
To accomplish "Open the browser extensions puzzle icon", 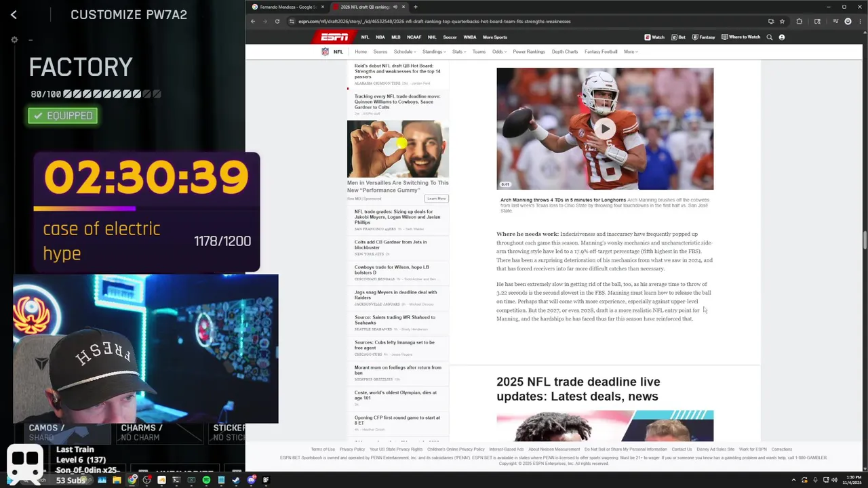I will (x=799, y=21).
